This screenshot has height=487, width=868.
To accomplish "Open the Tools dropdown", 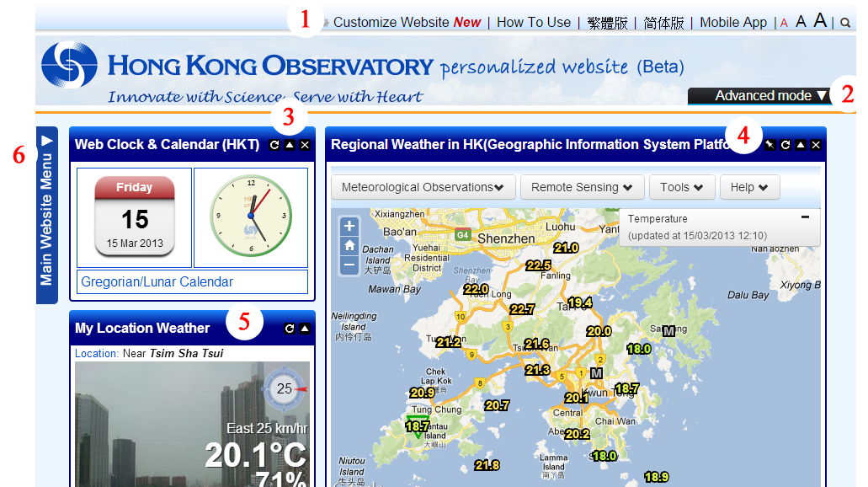I will tap(682, 187).
